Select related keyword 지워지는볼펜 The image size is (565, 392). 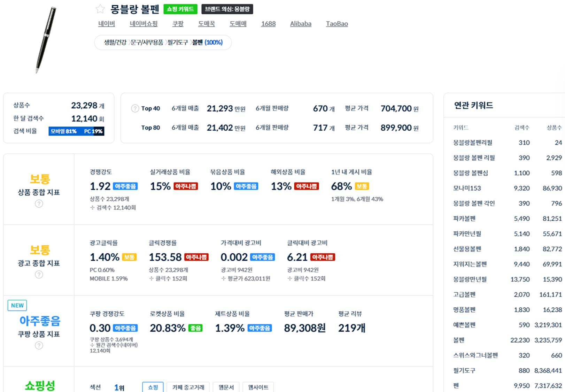point(470,264)
